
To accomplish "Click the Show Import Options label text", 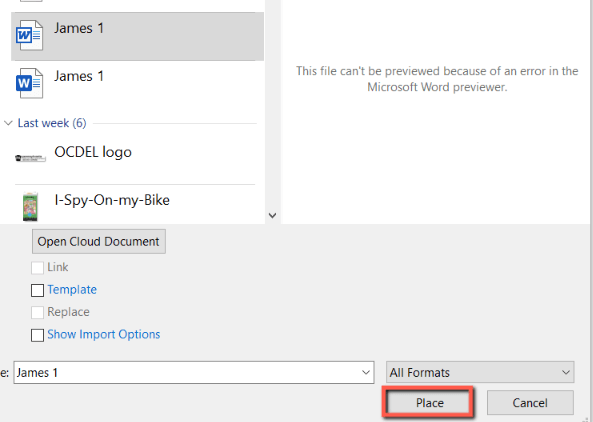I will [x=104, y=335].
